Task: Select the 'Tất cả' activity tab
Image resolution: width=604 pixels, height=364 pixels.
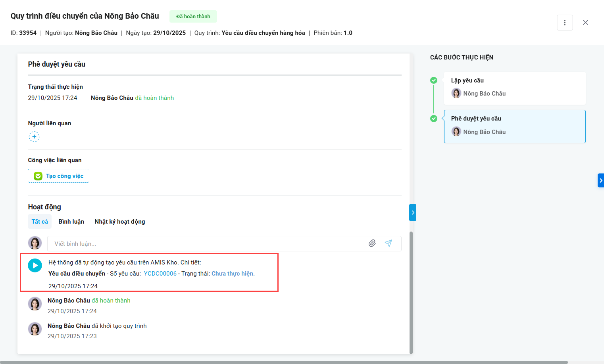Action: pyautogui.click(x=40, y=222)
